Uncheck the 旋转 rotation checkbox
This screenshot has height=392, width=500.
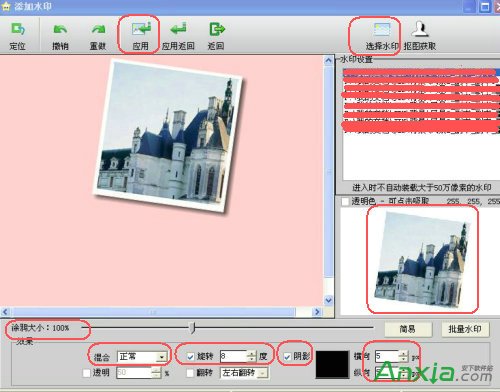click(190, 357)
